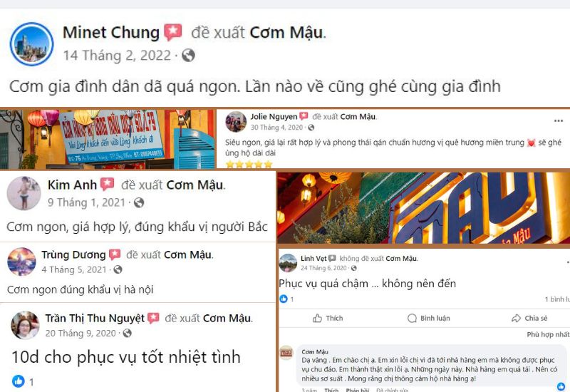Click the Chia sẻ share button
This screenshot has width=570, height=392.
tap(529, 318)
